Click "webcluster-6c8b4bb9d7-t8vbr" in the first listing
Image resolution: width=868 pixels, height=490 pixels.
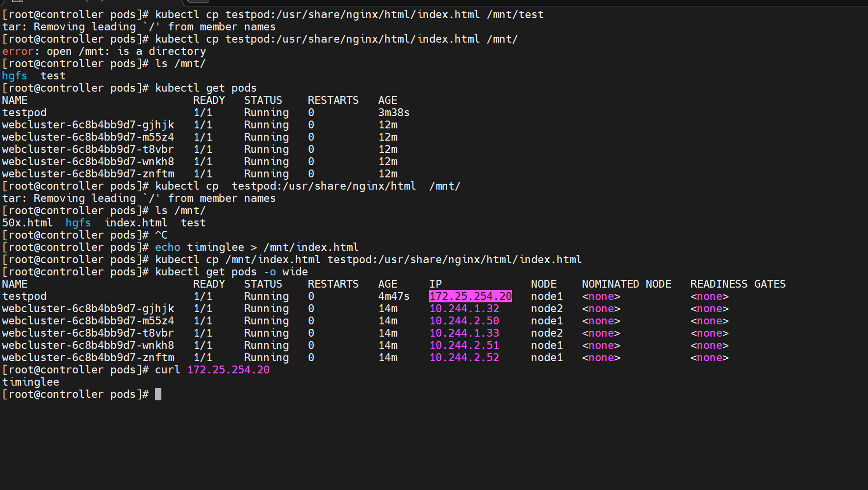coord(88,149)
